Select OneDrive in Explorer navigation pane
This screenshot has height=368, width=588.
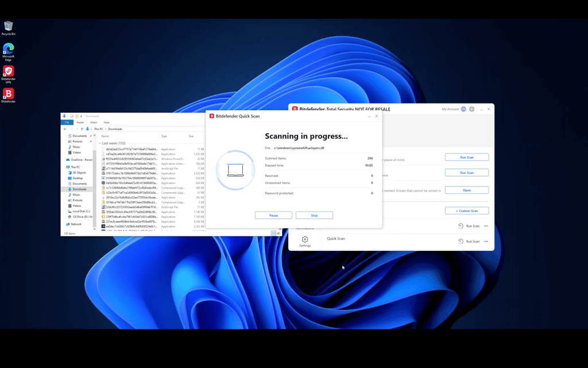click(x=79, y=160)
